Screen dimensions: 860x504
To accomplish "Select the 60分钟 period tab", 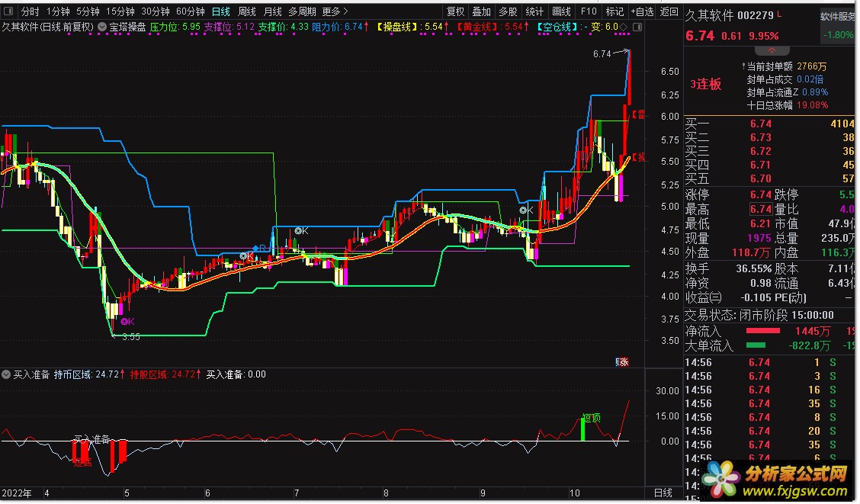I will click(191, 11).
